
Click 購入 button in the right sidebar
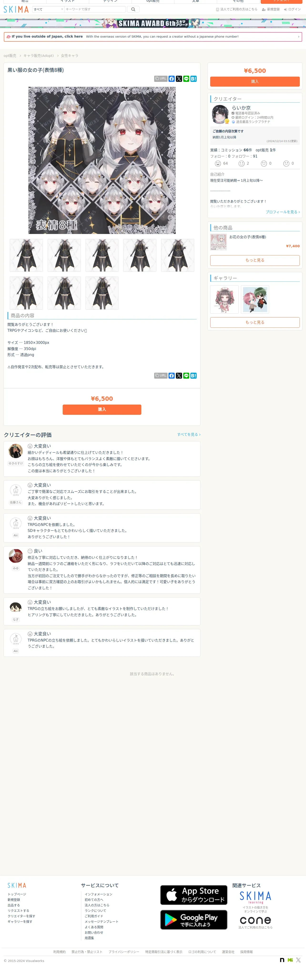point(255,81)
